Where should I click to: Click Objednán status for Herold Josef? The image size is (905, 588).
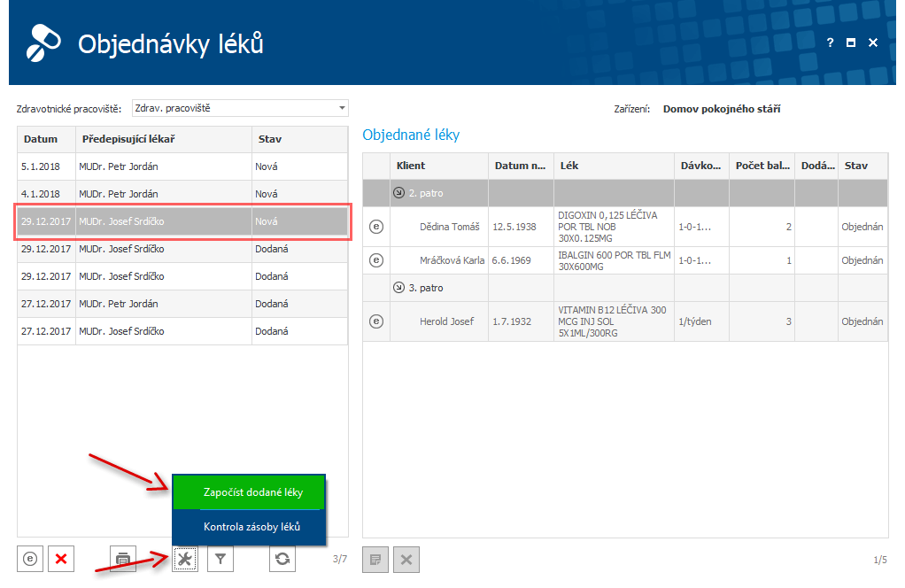862,321
